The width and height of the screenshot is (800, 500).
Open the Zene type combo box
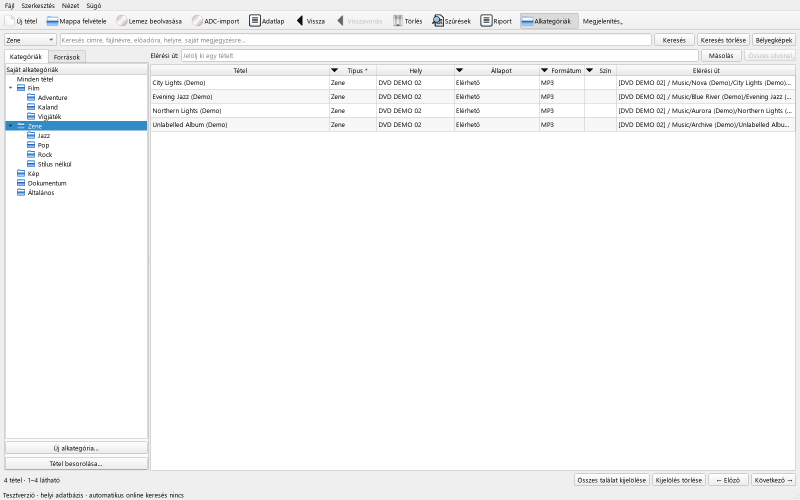tap(30, 40)
